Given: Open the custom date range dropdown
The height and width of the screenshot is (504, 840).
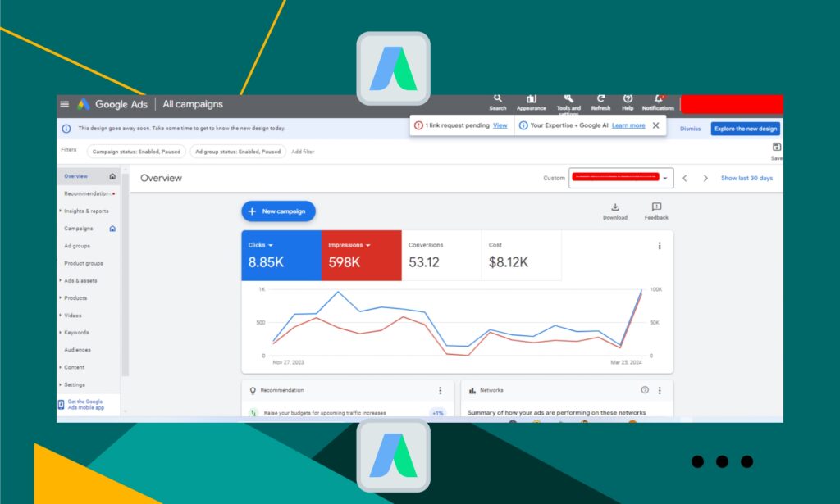Looking at the screenshot, I should point(665,178).
